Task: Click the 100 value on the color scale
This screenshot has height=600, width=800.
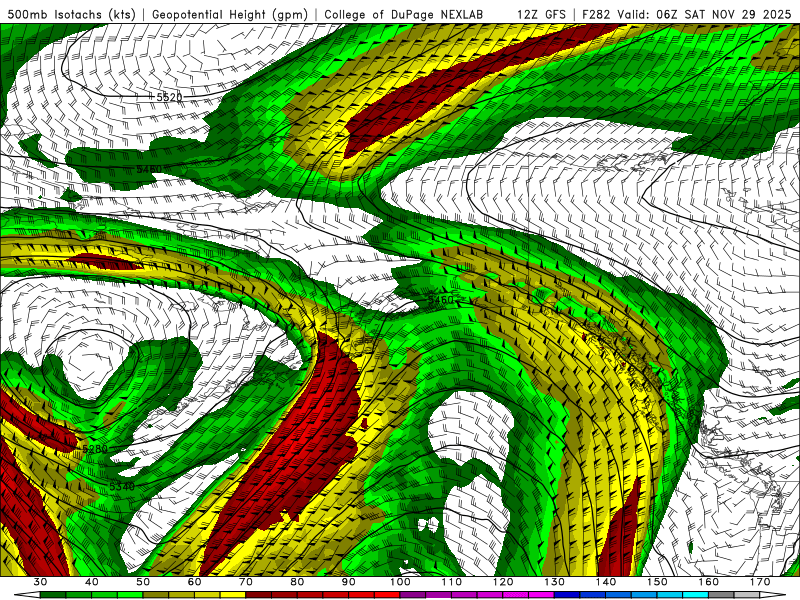Action: (400, 582)
